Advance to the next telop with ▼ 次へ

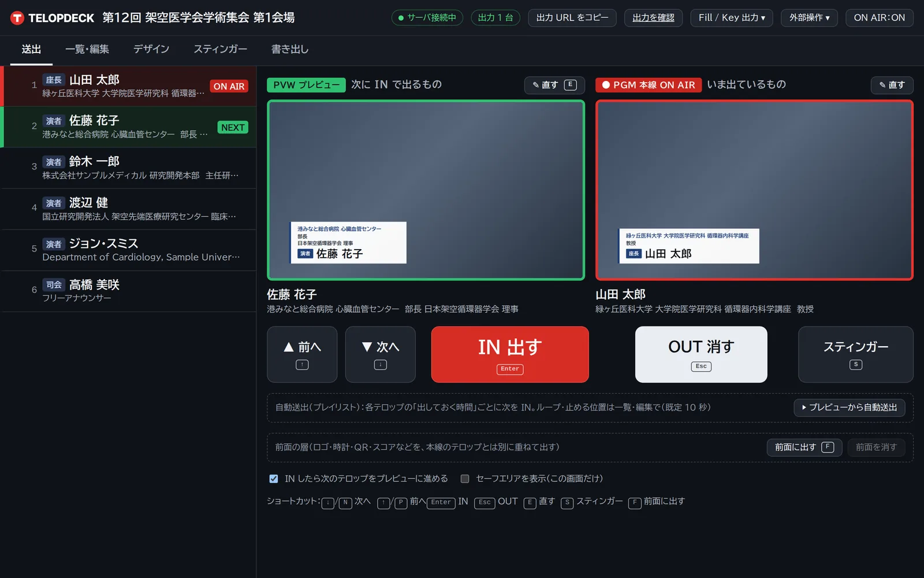[381, 354]
